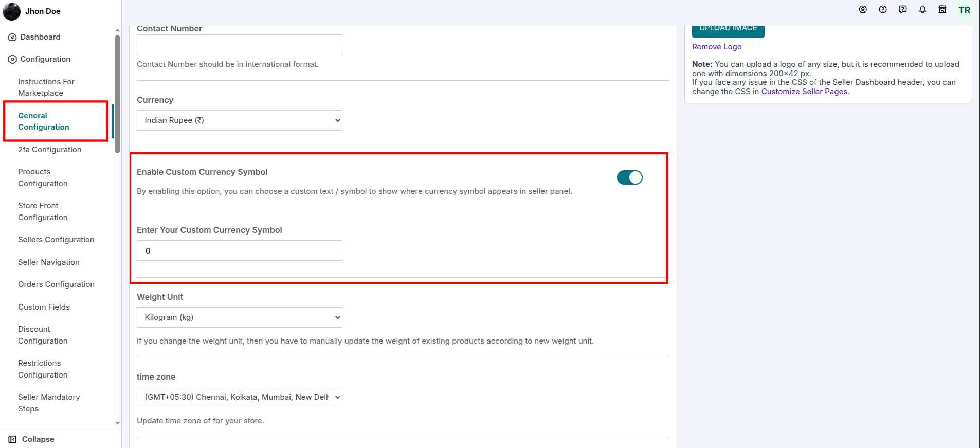The width and height of the screenshot is (980, 448).
Task: Open Instructions For Marketplace
Action: [x=46, y=87]
